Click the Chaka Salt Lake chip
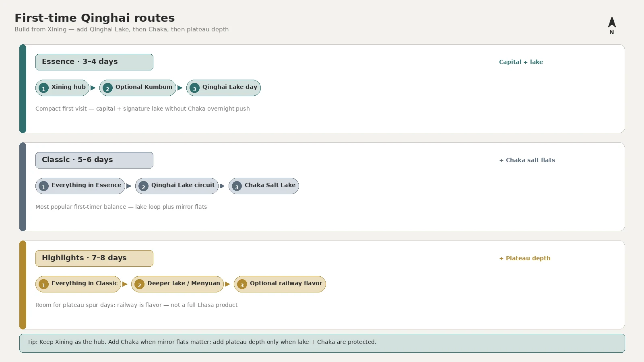Screen dimensions: 644x362 point(264,186)
